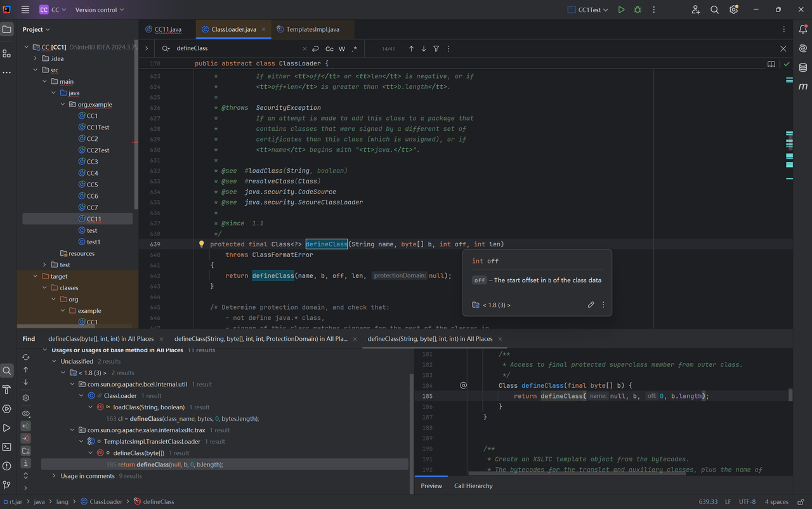Open the Structure tool window
This screenshot has width=812, height=509.
tap(7, 53)
